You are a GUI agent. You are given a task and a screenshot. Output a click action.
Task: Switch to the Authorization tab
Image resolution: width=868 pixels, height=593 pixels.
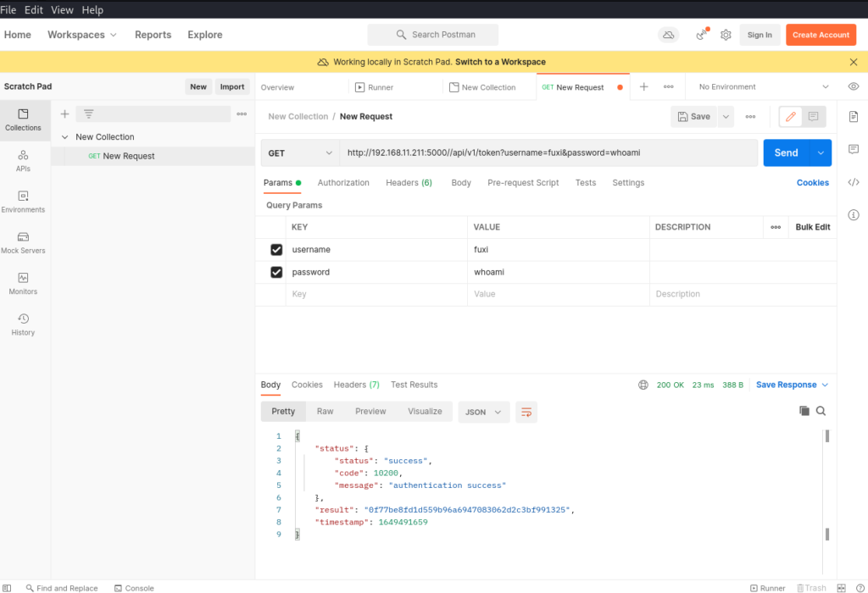(343, 182)
